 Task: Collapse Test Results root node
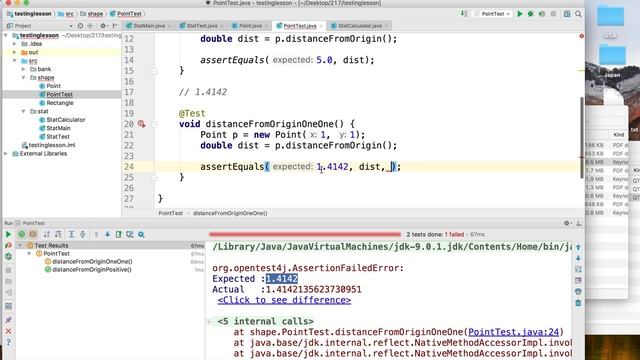click(20, 245)
